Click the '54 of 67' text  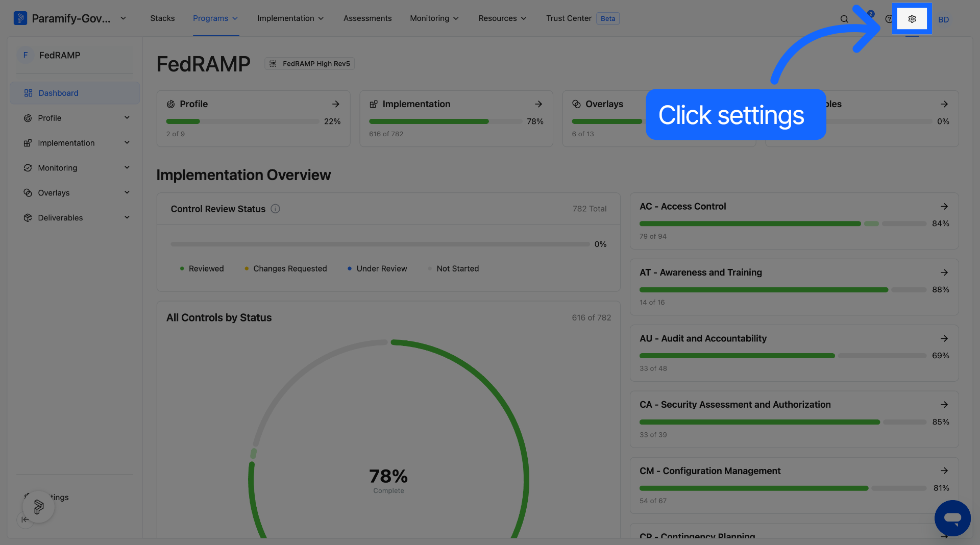coord(653,501)
